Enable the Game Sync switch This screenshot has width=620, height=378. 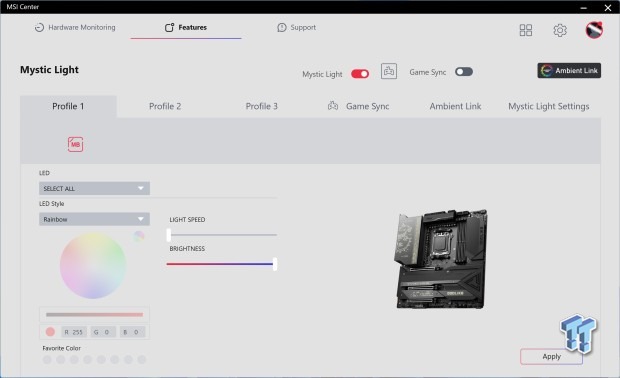click(x=463, y=72)
